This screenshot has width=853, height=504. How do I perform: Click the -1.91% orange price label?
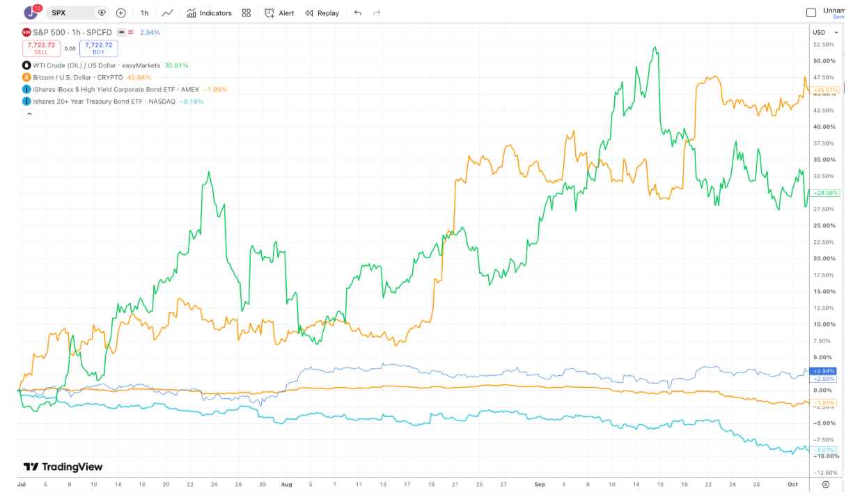click(x=824, y=404)
